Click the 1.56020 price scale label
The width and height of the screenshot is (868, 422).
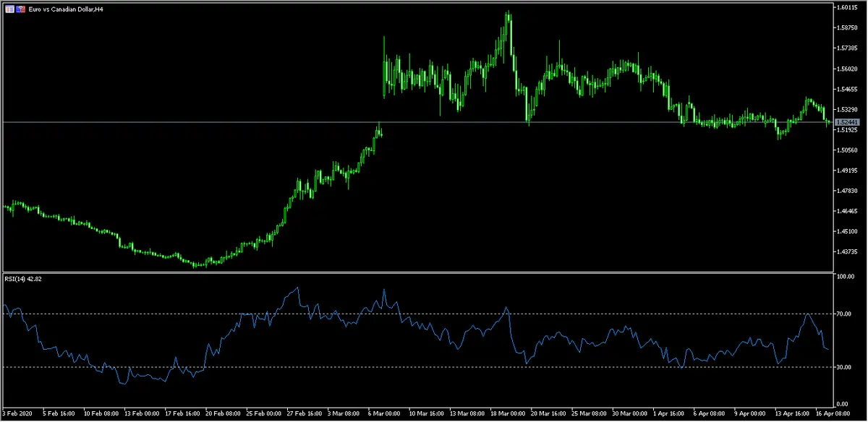pos(846,69)
